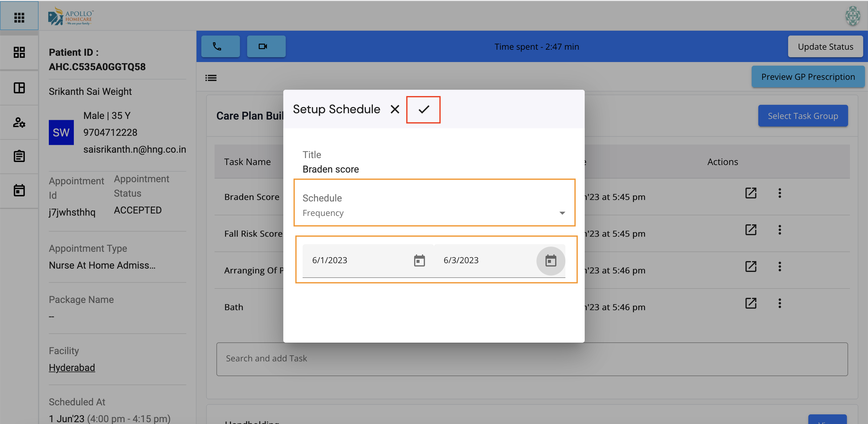Click Preview GP Prescription button
Screen dimensions: 868x424
(x=808, y=77)
